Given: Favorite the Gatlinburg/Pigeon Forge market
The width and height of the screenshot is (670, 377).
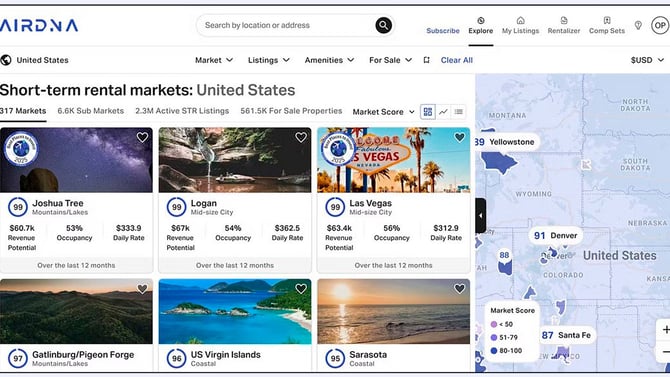Looking at the screenshot, I should point(142,289).
